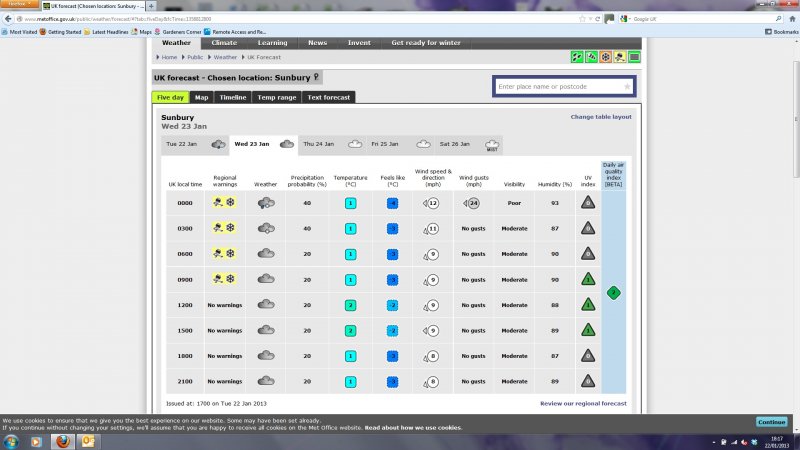Open a new browser tab with the plus
This screenshot has width=800, height=450.
151,6
